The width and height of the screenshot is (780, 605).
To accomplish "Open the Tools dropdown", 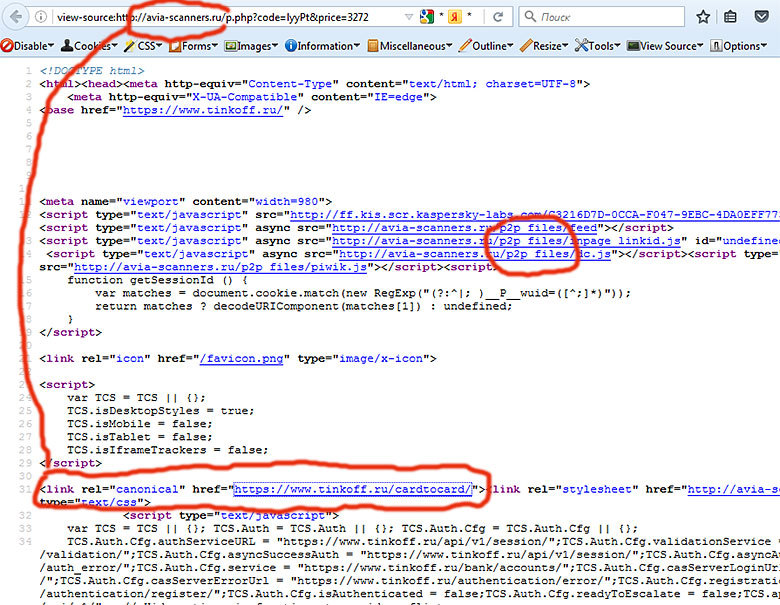I will click(x=597, y=46).
